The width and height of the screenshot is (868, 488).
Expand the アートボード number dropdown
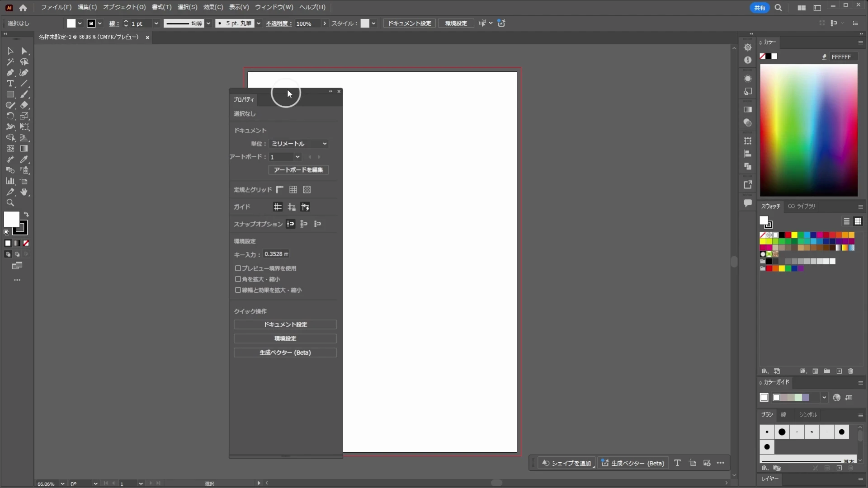point(297,157)
